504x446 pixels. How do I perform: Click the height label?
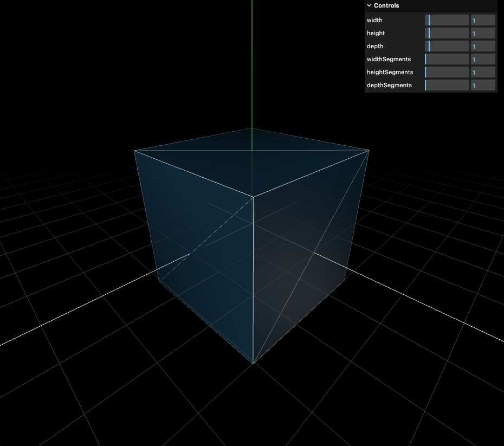[376, 33]
